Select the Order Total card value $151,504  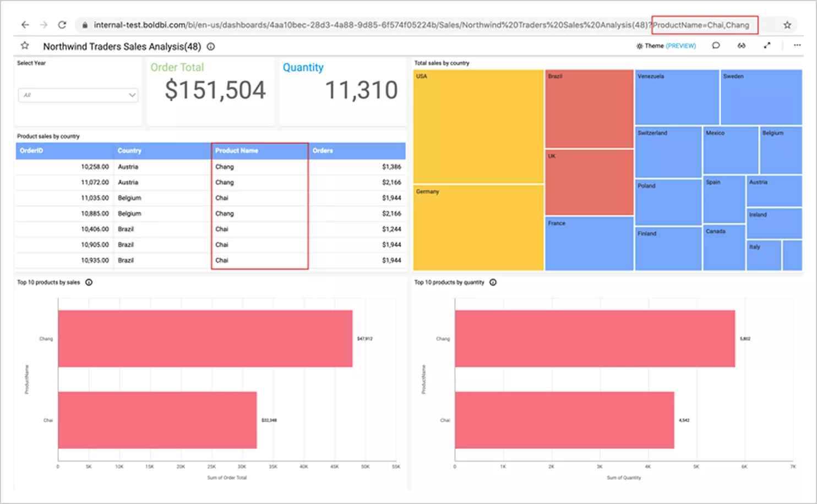pyautogui.click(x=215, y=90)
